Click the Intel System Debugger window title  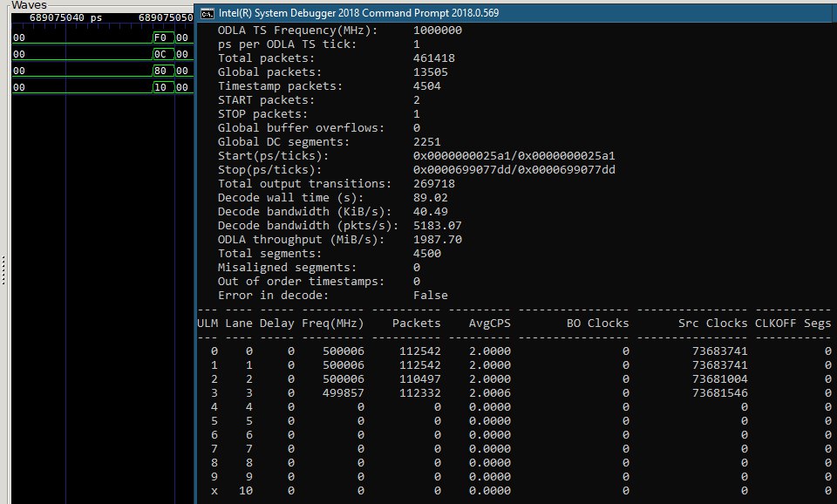click(x=358, y=13)
